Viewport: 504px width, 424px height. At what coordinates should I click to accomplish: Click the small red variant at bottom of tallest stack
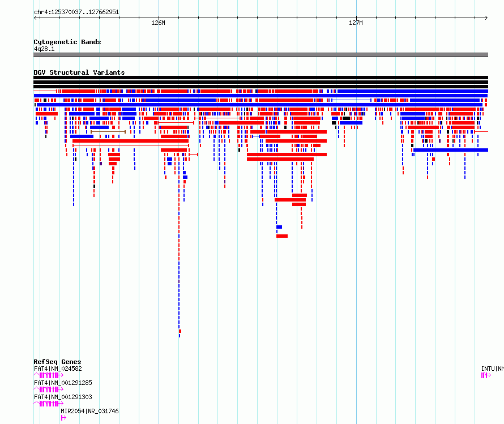(x=180, y=331)
